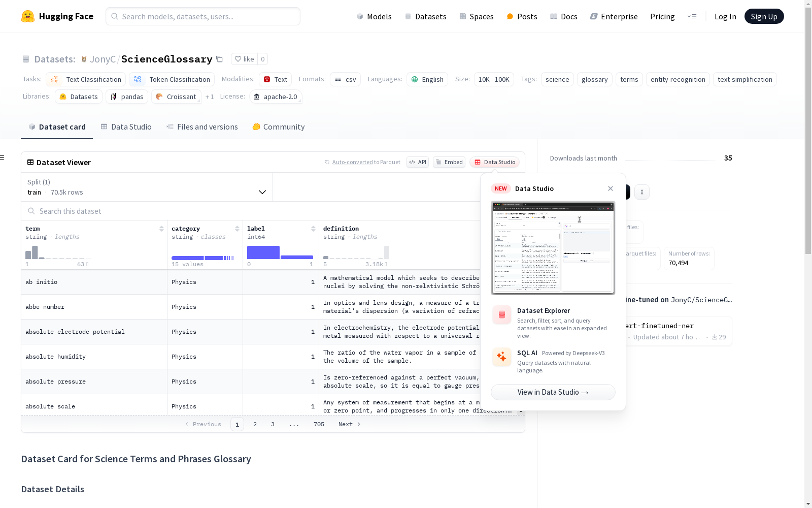Image resolution: width=812 pixels, height=508 pixels.
Task: Select the glossary tag
Action: pos(594,79)
